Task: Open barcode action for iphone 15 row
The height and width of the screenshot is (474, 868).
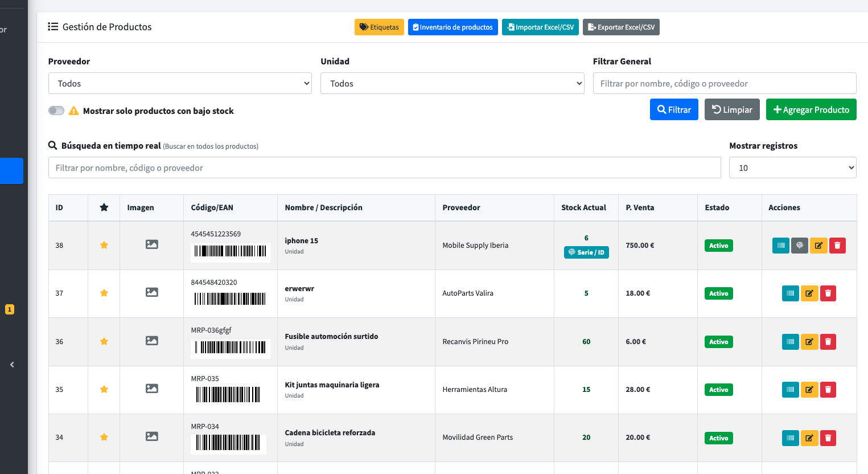Action: (781, 246)
